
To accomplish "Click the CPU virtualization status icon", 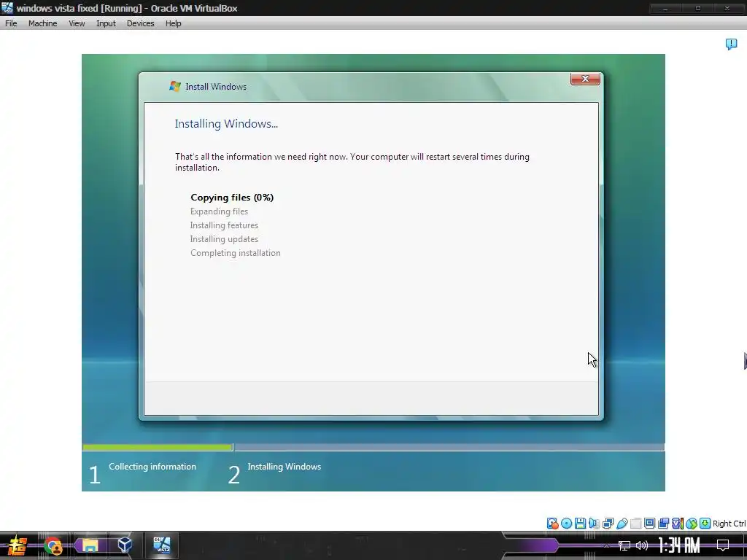I will 678,524.
